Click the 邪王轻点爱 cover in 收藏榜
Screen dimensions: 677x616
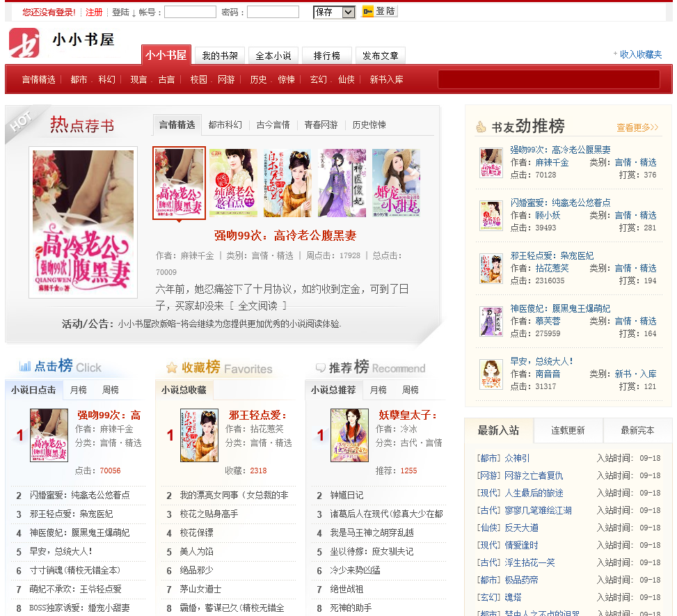199,436
